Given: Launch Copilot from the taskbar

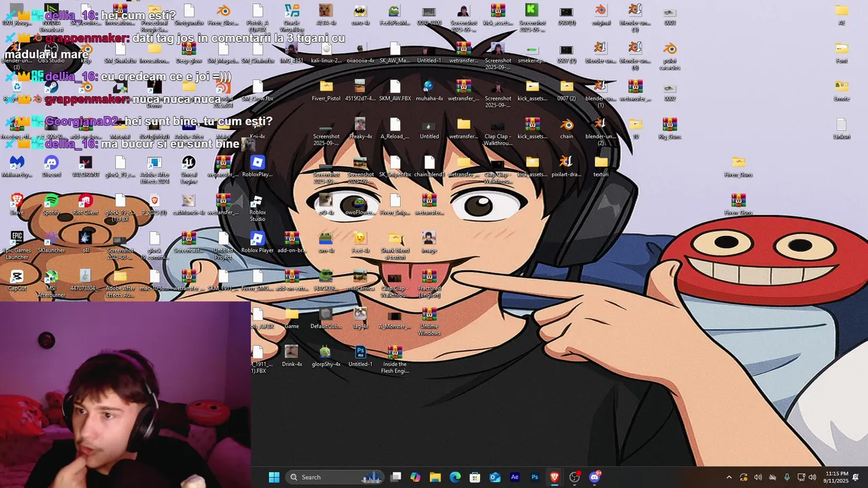Looking at the screenshot, I should pos(416,477).
